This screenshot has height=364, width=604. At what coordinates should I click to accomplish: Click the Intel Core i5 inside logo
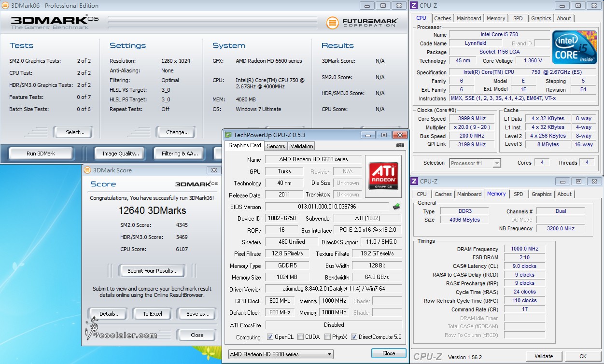click(574, 48)
